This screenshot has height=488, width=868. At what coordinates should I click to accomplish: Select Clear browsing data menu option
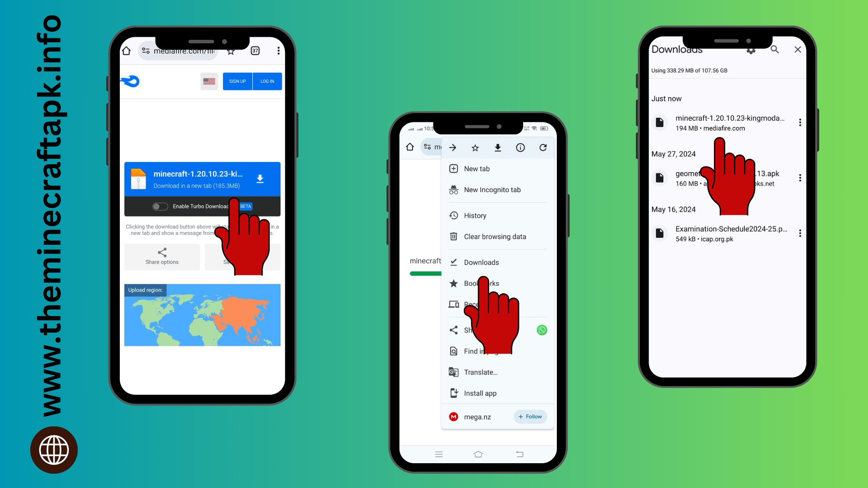[x=495, y=237]
